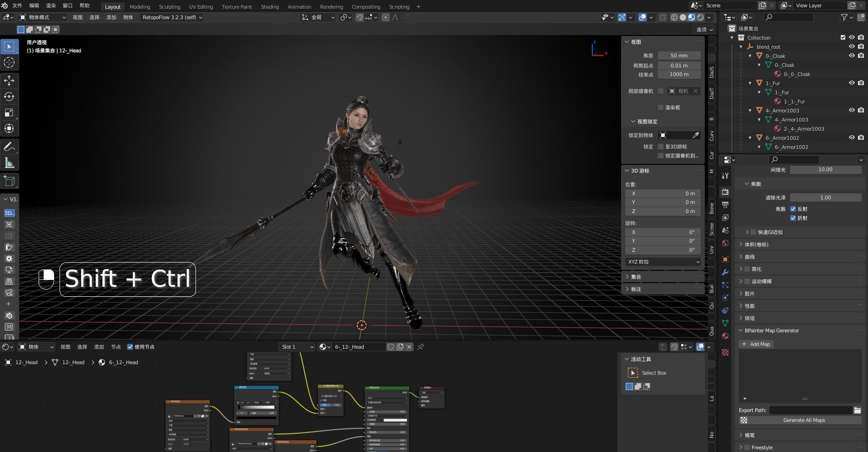Activate the 3D Cursor tool

point(9,62)
